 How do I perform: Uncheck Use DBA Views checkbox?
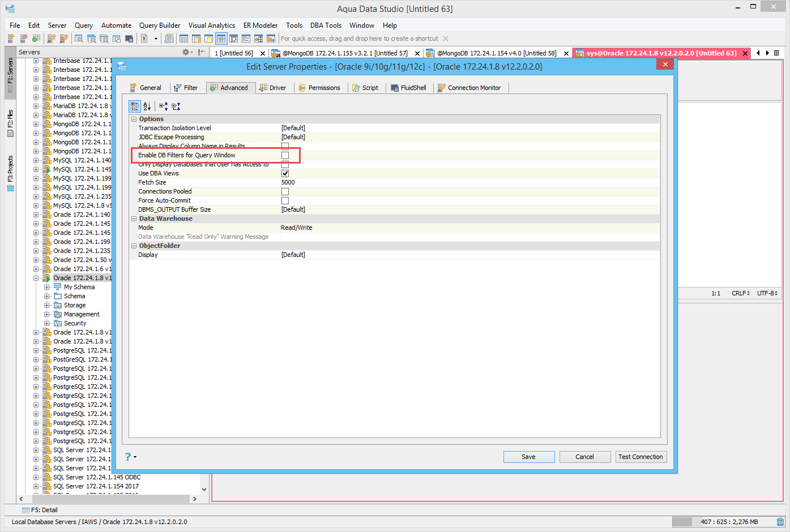click(285, 173)
